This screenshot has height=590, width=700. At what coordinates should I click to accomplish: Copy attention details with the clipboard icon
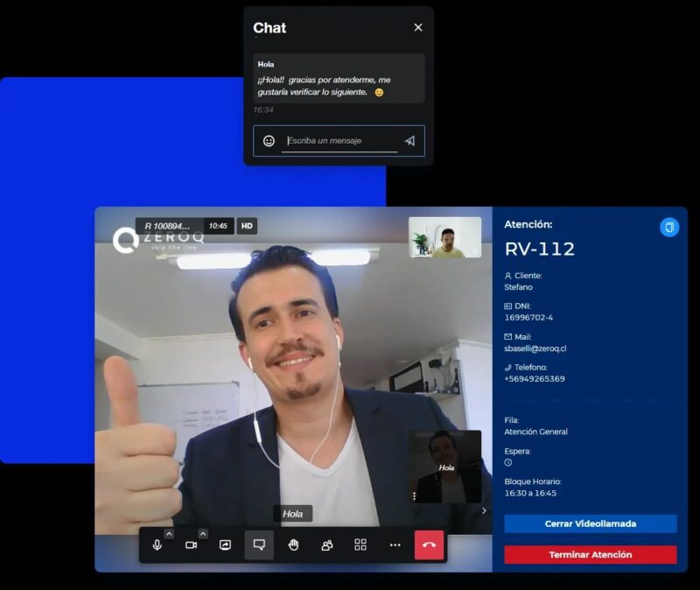[668, 228]
